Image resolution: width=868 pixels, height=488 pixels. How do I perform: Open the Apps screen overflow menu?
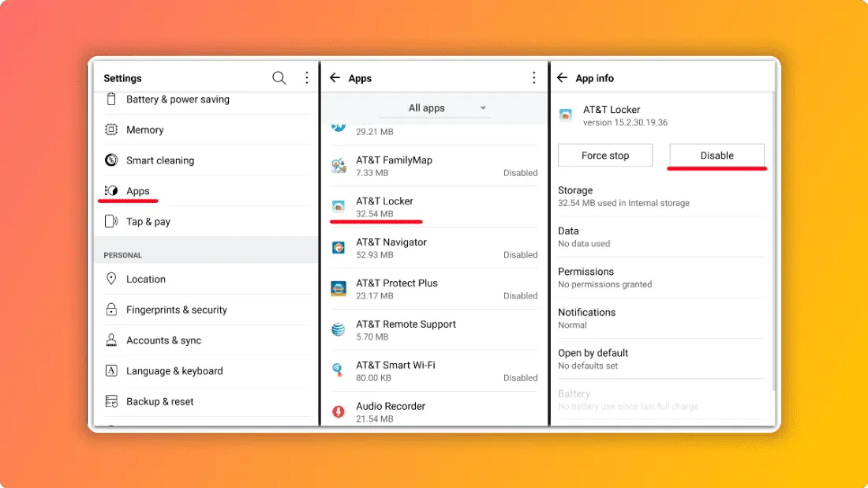coord(533,77)
